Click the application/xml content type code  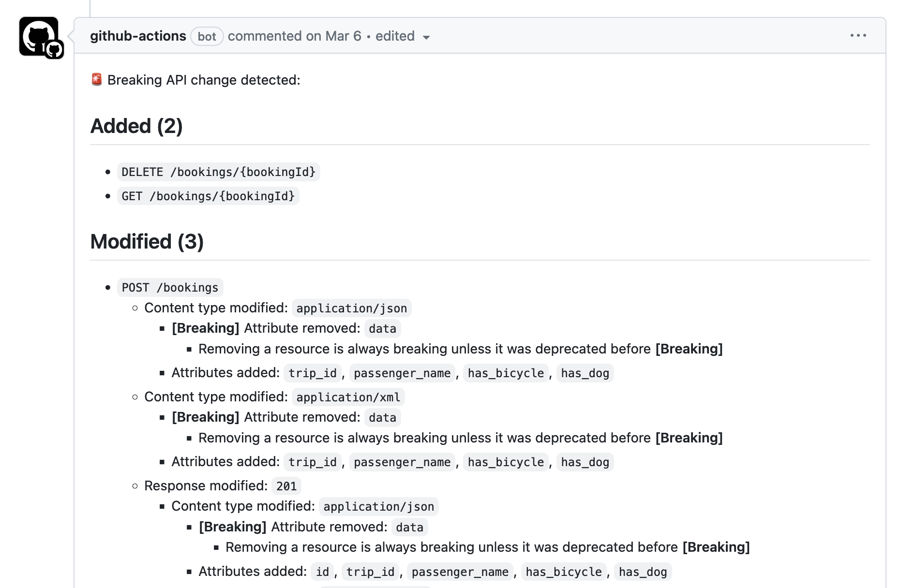point(348,397)
